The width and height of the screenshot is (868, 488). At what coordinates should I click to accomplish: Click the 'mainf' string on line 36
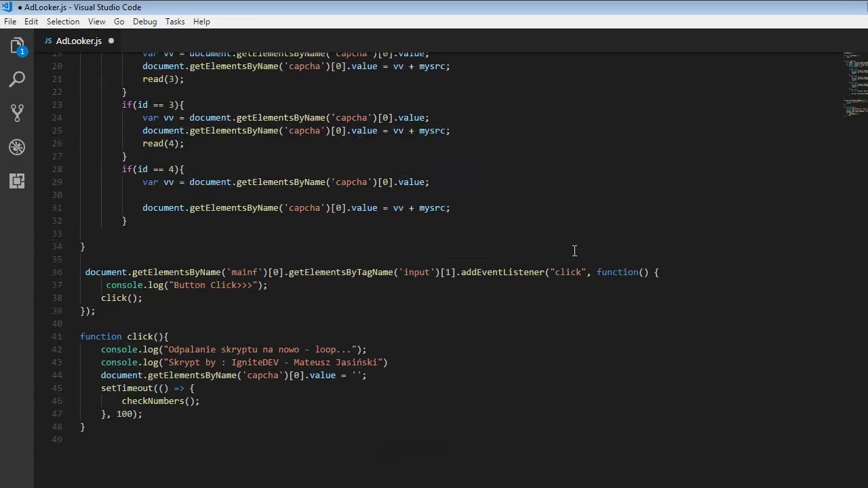point(244,272)
